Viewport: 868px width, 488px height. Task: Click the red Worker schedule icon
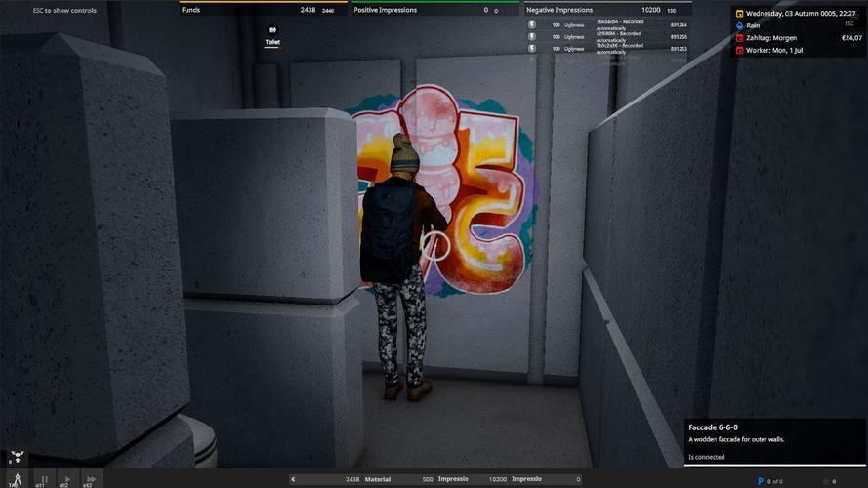(x=739, y=50)
